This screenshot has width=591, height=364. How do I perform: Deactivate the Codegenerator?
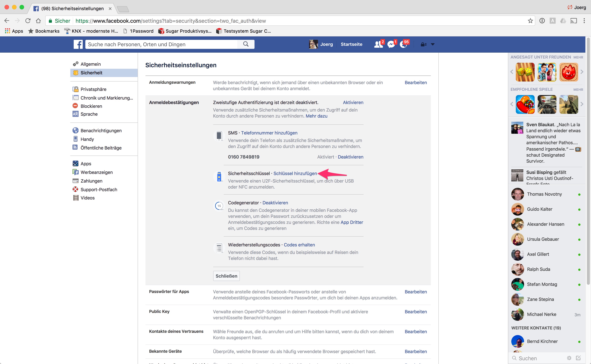tap(275, 203)
